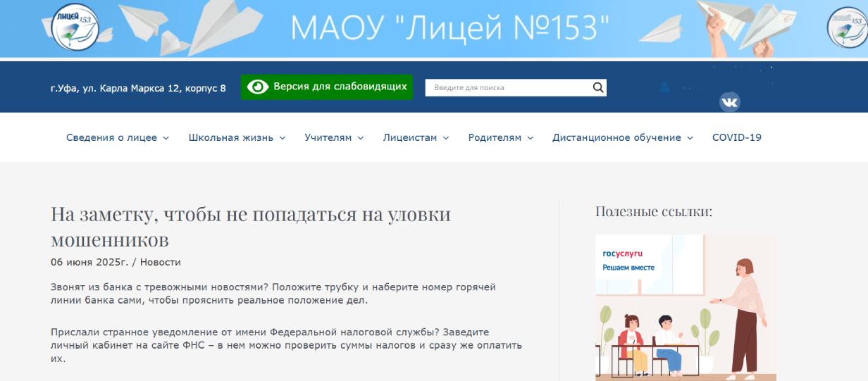The width and height of the screenshot is (868, 381).
Task: Click the search input field
Action: (507, 88)
